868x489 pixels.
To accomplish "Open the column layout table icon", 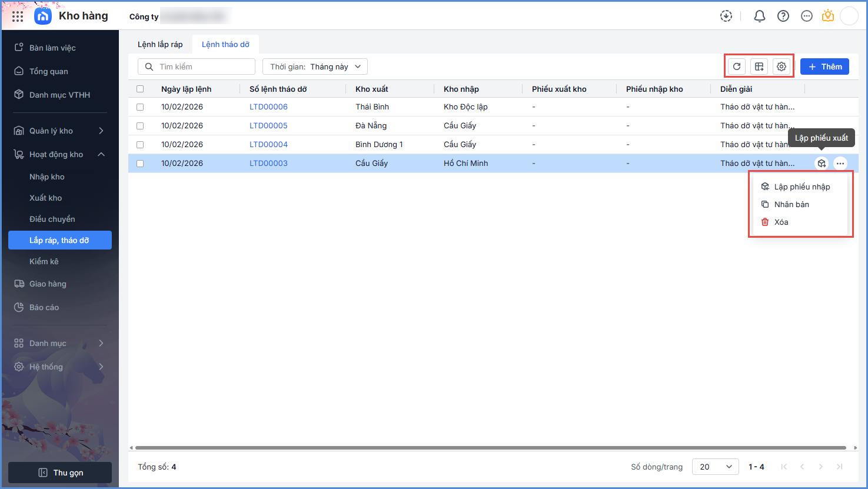I will click(x=759, y=66).
